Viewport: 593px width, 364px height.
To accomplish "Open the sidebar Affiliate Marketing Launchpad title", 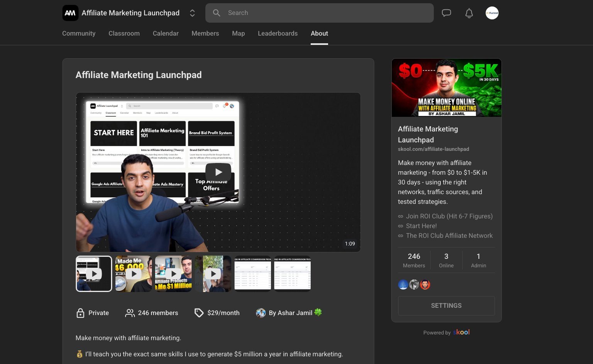I will click(428, 134).
